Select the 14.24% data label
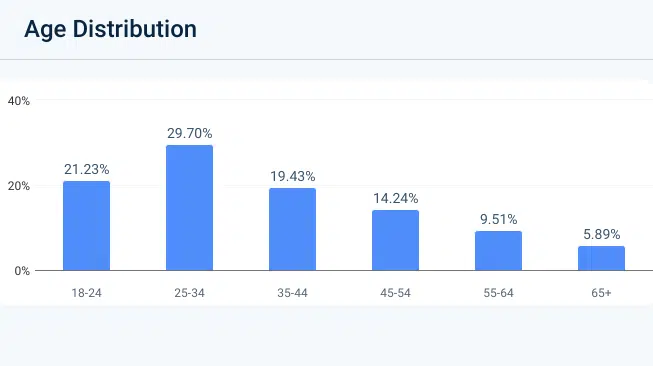Viewport: 653px width, 366px height. coord(395,199)
